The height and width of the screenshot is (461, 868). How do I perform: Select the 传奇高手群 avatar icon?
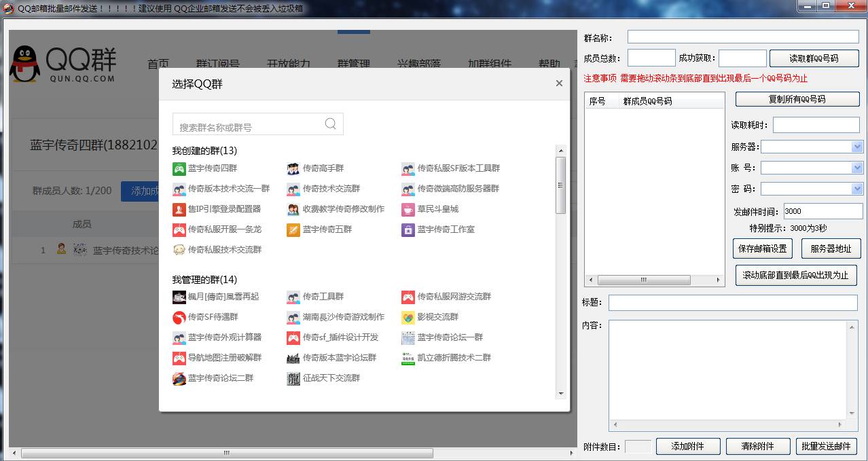pyautogui.click(x=293, y=168)
